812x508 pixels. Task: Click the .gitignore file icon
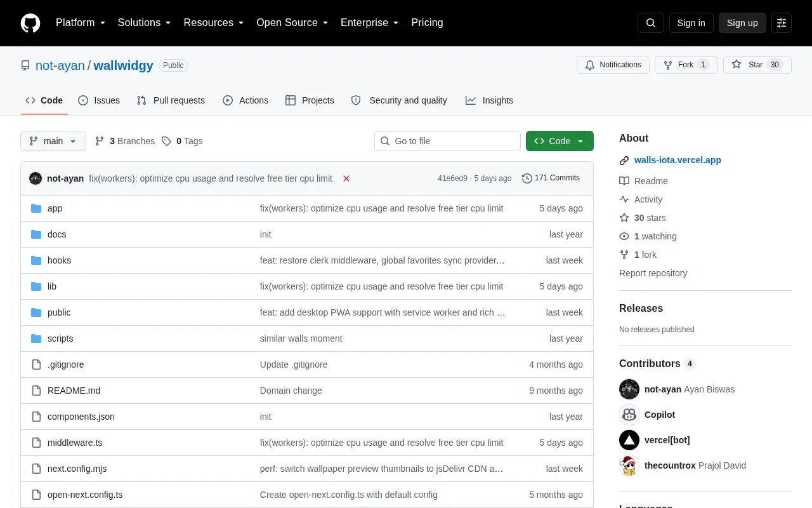tap(36, 364)
